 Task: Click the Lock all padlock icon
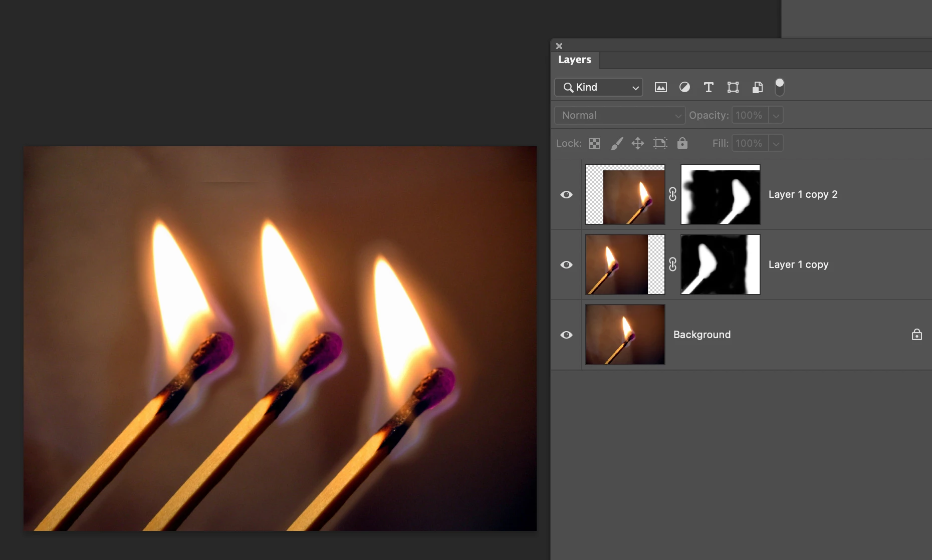tap(682, 143)
